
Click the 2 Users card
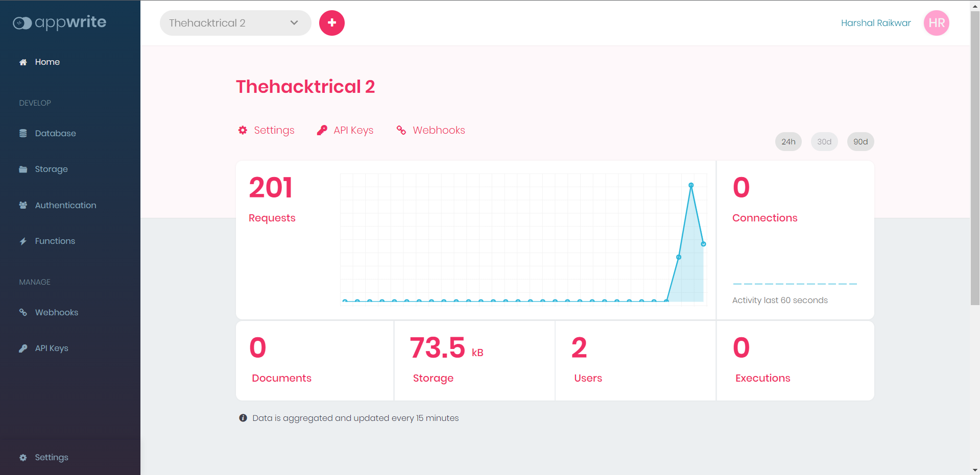coord(635,361)
